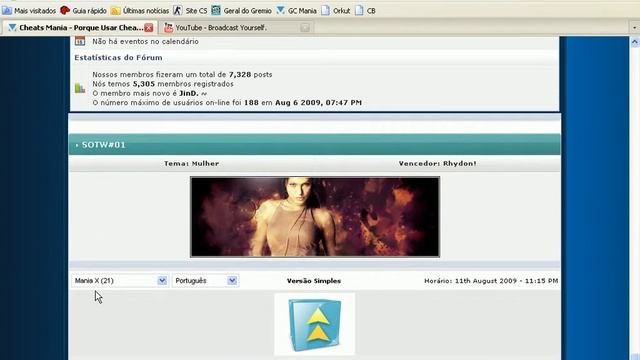This screenshot has width=640, height=360.
Task: Click Aug 6 2009, 07:47 PM record date
Action: [x=318, y=103]
